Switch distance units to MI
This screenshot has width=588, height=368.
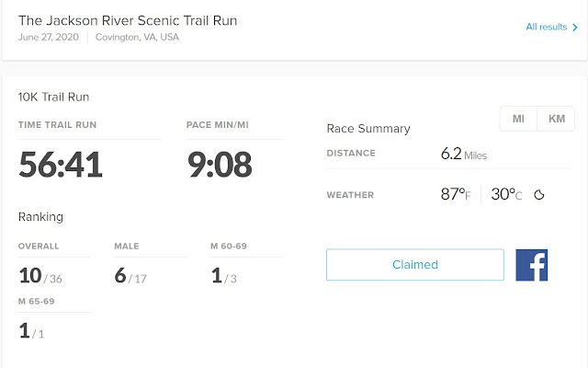pos(518,120)
